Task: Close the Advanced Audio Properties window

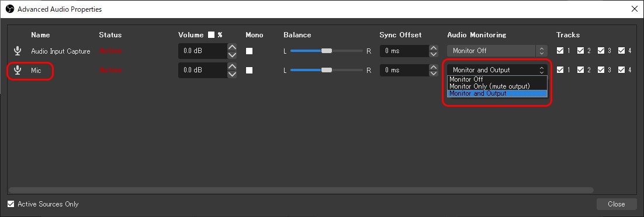Action: [633, 9]
